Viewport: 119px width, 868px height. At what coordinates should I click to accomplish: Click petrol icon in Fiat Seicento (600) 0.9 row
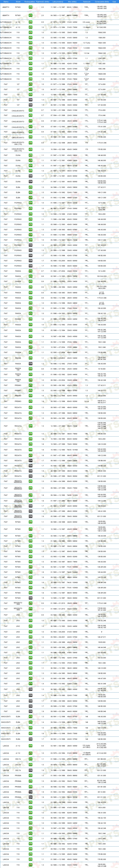31,604
